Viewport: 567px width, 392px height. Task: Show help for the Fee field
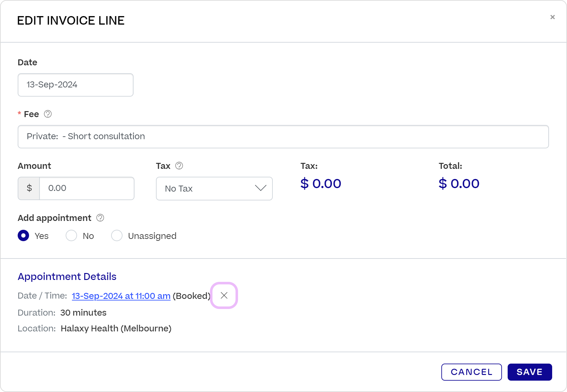[x=48, y=114]
